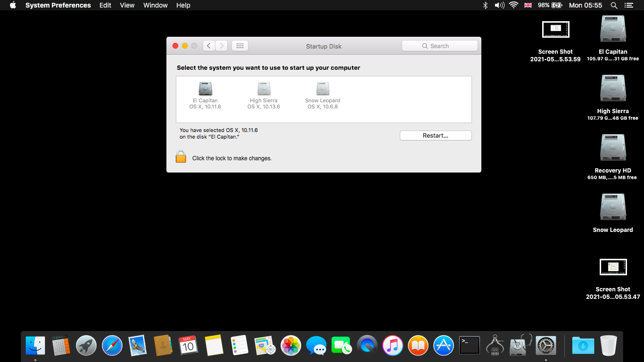Open battery status showing 98%
The height and width of the screenshot is (362, 644).
550,5
